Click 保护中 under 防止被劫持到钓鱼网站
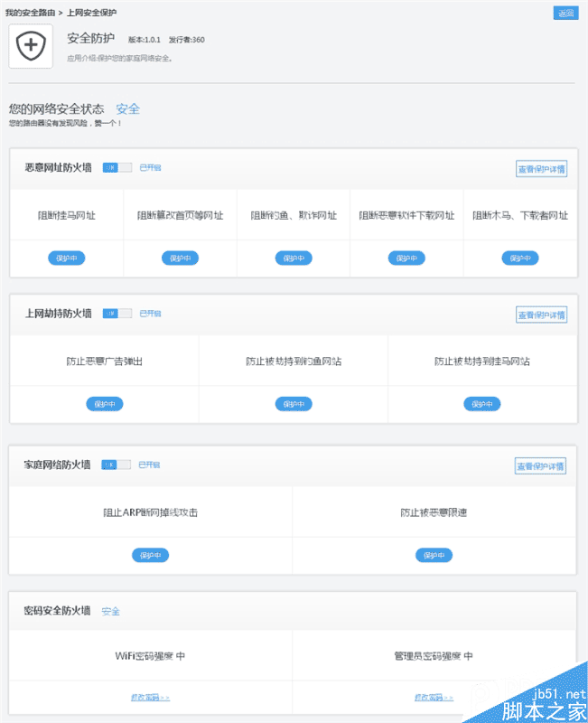 pos(294,404)
